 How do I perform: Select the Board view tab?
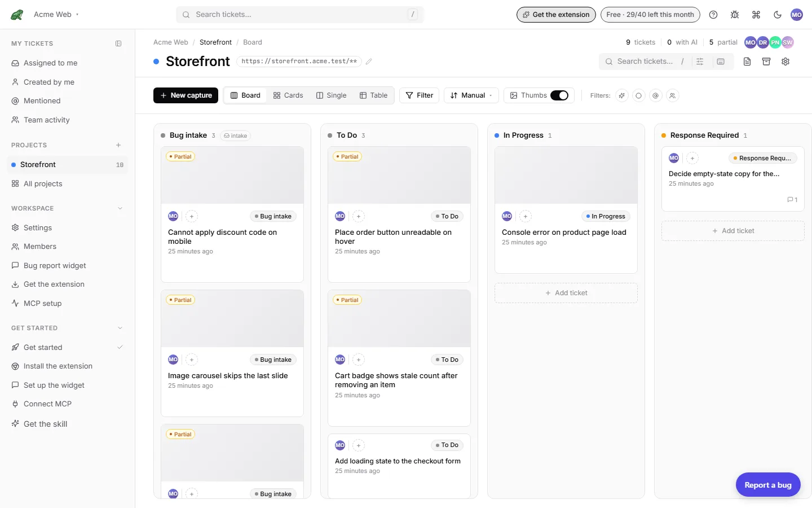click(245, 95)
